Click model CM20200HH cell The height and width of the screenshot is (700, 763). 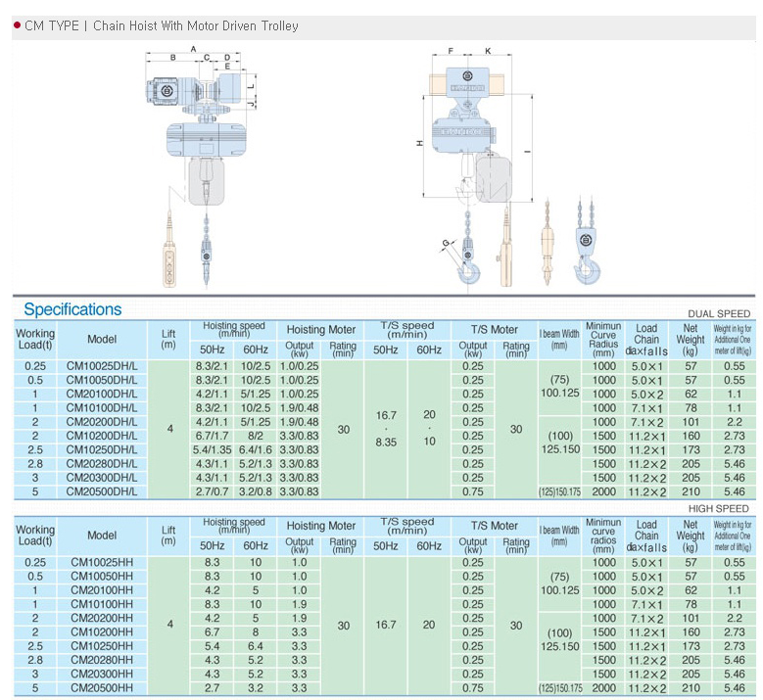102,619
